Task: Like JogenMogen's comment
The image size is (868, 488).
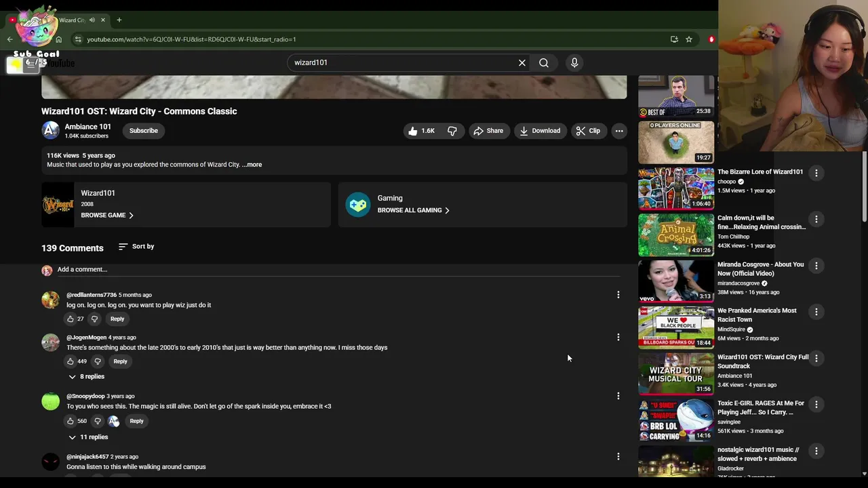Action: pos(70,361)
